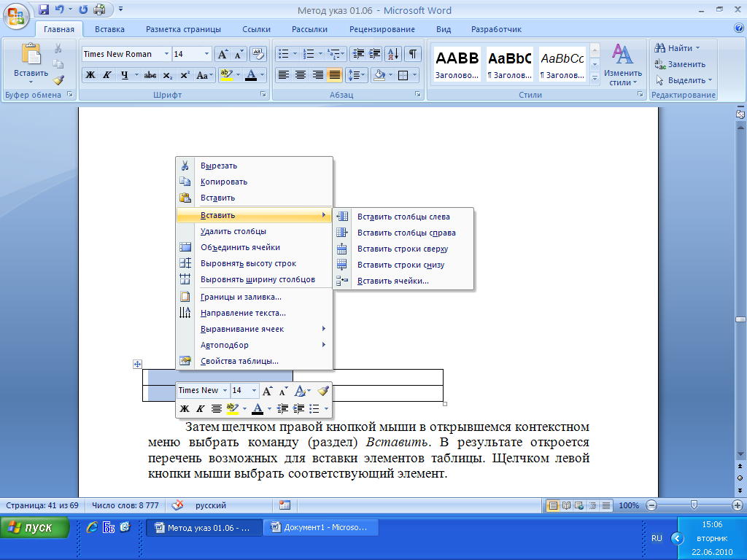Toggle superscript x² in the ribbon
747x560 pixels.
click(185, 75)
